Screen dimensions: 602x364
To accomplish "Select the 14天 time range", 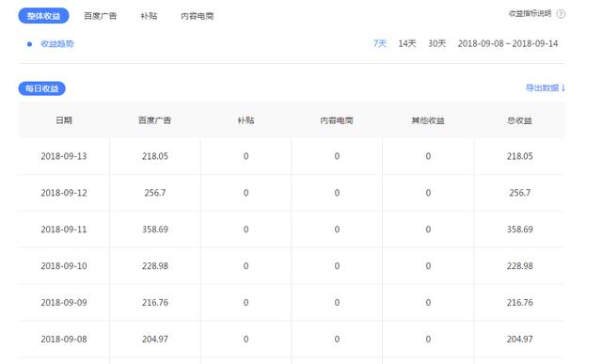I will 407,43.
